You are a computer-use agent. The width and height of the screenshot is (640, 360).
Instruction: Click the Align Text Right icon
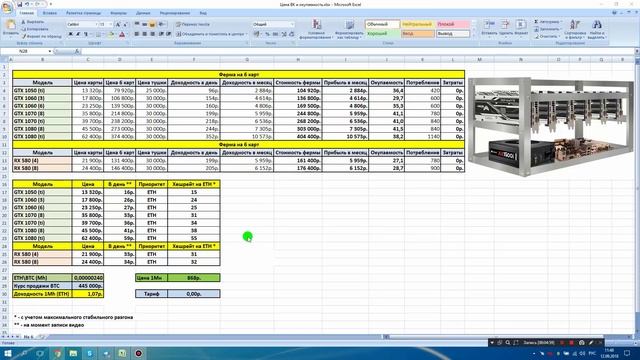pos(152,34)
